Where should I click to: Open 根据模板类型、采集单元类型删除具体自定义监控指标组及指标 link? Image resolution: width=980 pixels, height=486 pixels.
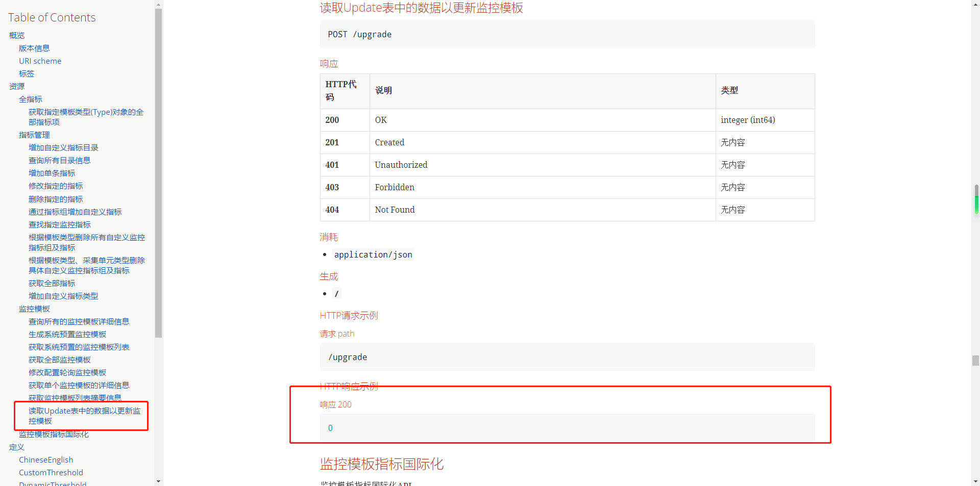87,265
